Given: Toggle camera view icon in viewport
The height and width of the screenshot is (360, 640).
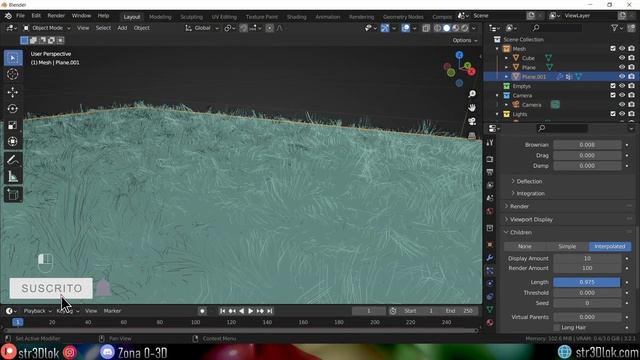Looking at the screenshot, I should point(472,121).
